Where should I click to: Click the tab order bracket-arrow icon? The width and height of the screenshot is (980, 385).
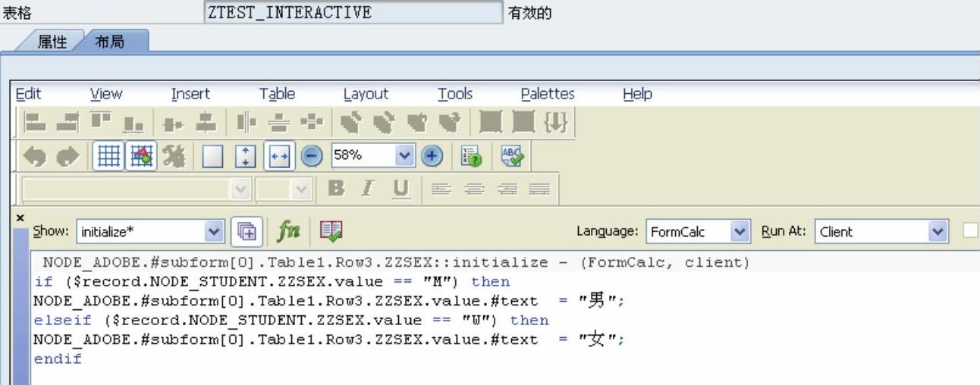point(557,122)
